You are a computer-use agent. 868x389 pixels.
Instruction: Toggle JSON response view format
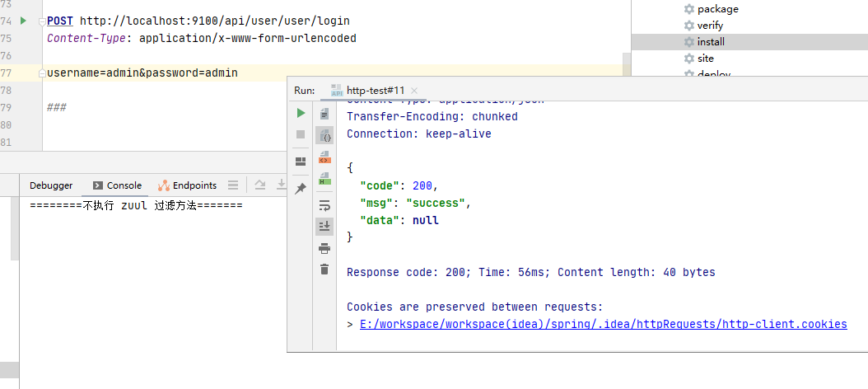(324, 136)
